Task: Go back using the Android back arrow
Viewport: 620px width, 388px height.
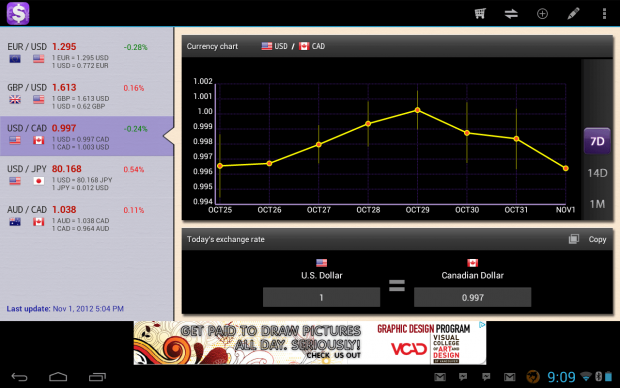Action: pos(19,377)
